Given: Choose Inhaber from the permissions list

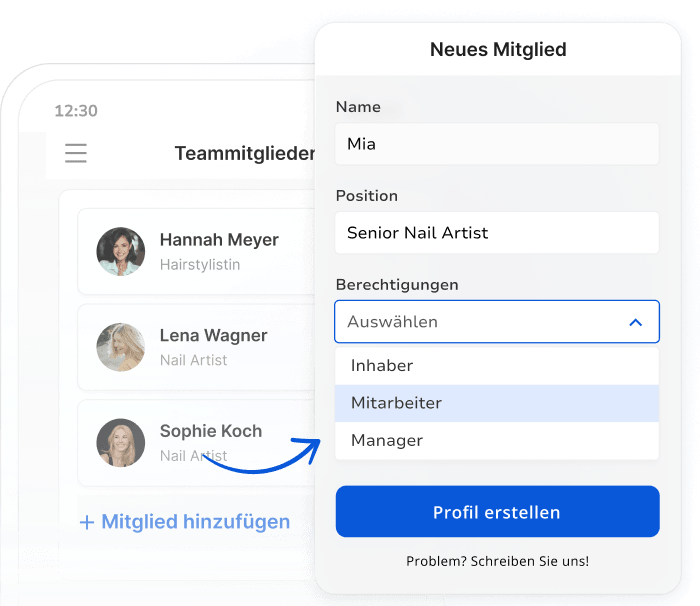Looking at the screenshot, I should [497, 366].
